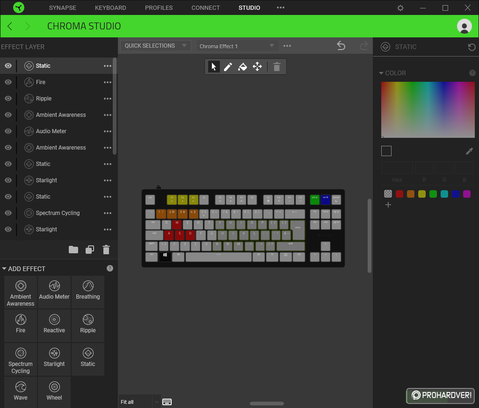
Task: Click the undo arrow icon
Action: 341,46
